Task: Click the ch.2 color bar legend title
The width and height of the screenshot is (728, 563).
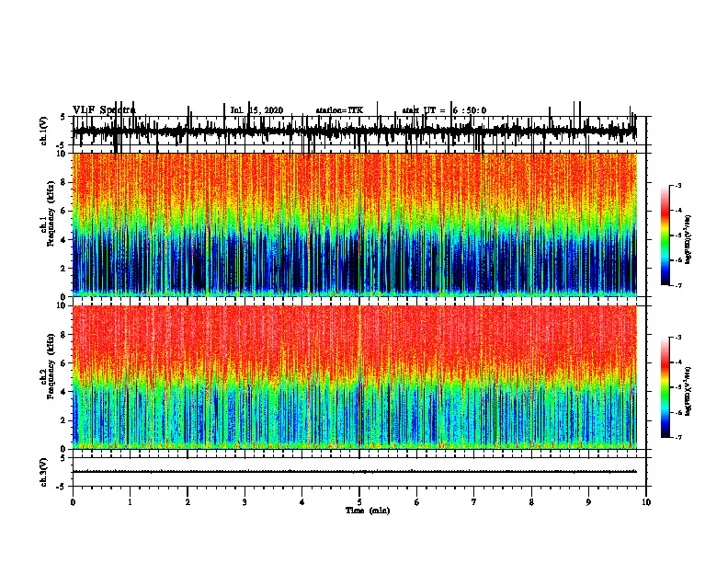Action: 688,391
